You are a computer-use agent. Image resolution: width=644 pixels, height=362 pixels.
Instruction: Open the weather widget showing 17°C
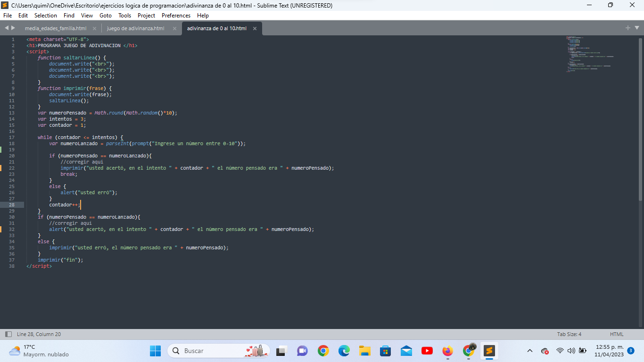click(x=39, y=351)
